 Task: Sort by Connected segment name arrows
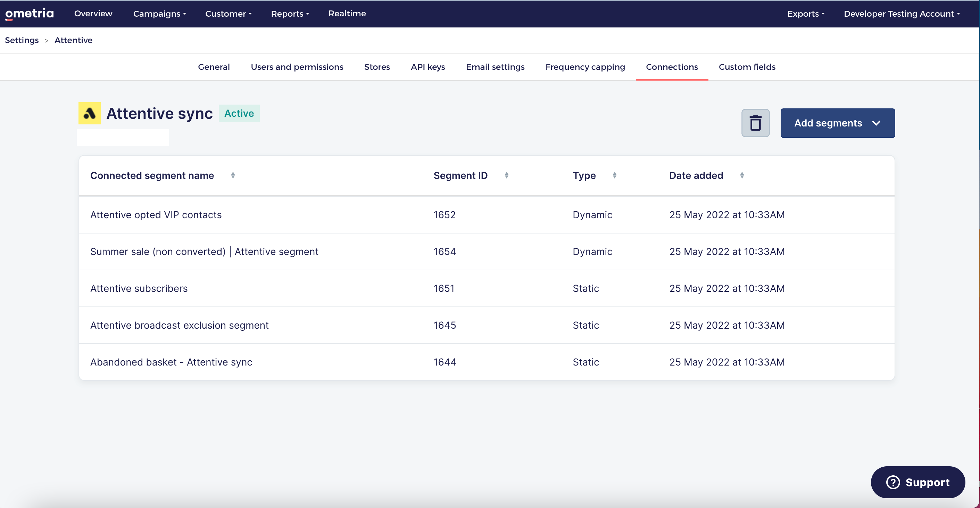(233, 175)
